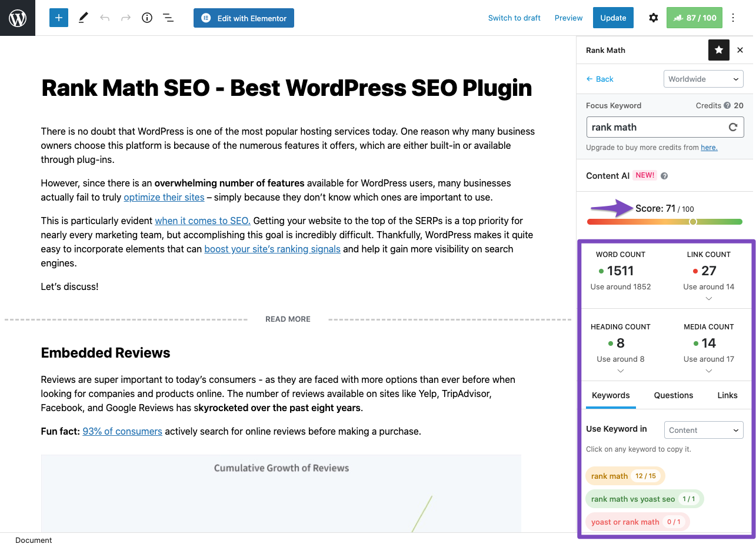Close the Rank Math sidebar
The image size is (756, 547).
pyautogui.click(x=740, y=50)
